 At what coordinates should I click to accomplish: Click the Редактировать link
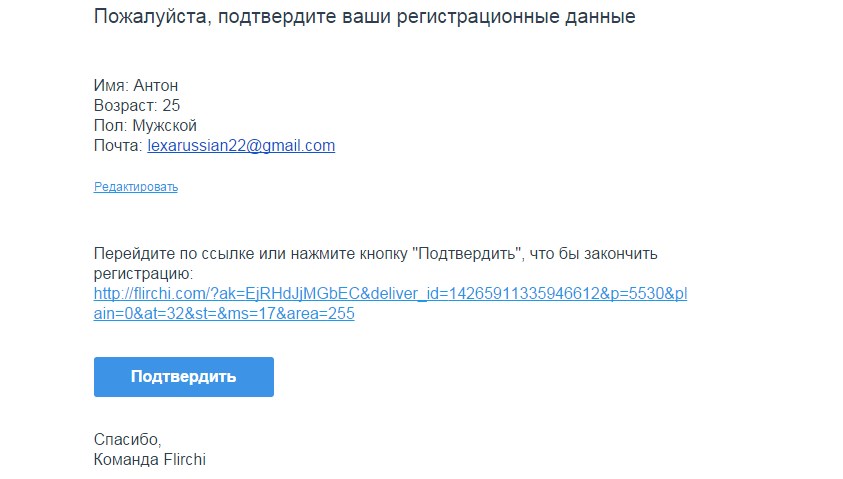click(x=135, y=187)
